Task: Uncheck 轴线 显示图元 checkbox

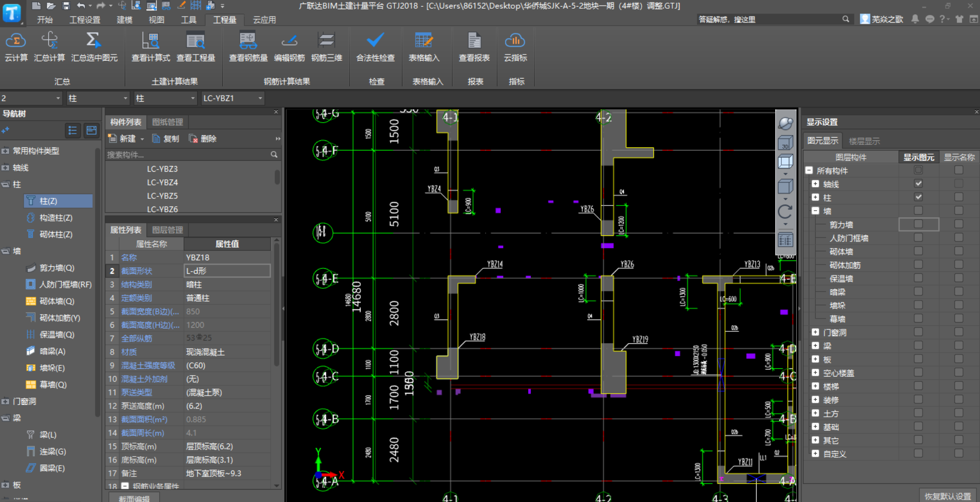Action: (x=918, y=183)
